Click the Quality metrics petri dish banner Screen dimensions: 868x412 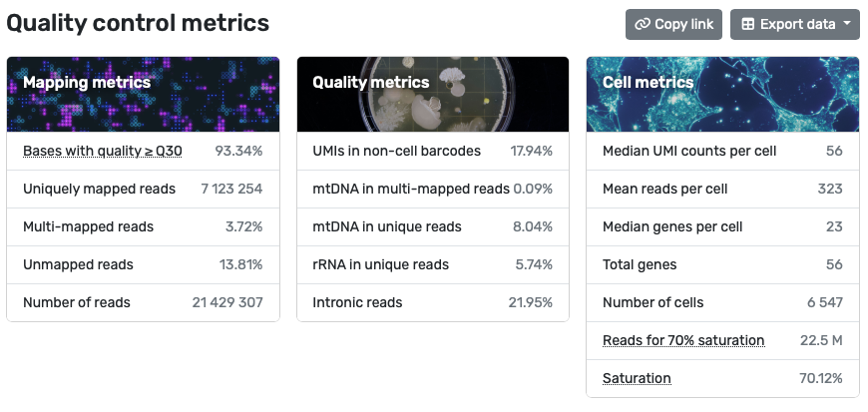(x=433, y=95)
